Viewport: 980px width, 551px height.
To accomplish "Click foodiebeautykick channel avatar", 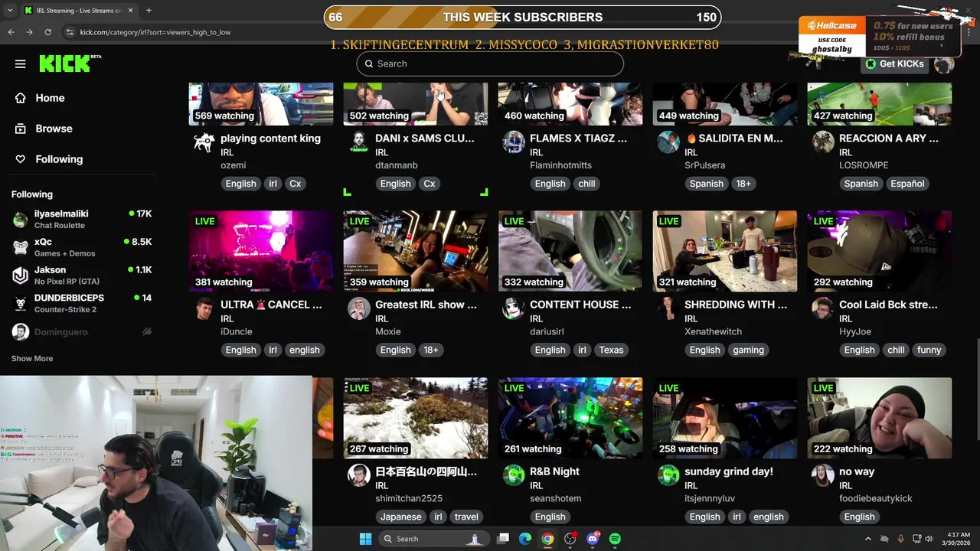I will (823, 476).
